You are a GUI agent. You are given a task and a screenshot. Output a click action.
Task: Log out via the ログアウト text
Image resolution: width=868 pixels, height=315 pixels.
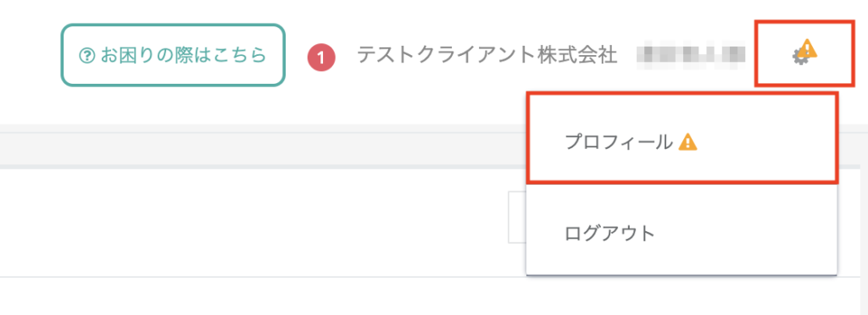pyautogui.click(x=610, y=233)
